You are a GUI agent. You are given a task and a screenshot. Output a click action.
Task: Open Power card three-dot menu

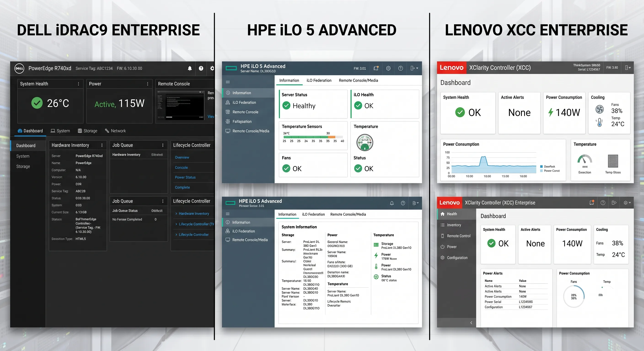(148, 84)
